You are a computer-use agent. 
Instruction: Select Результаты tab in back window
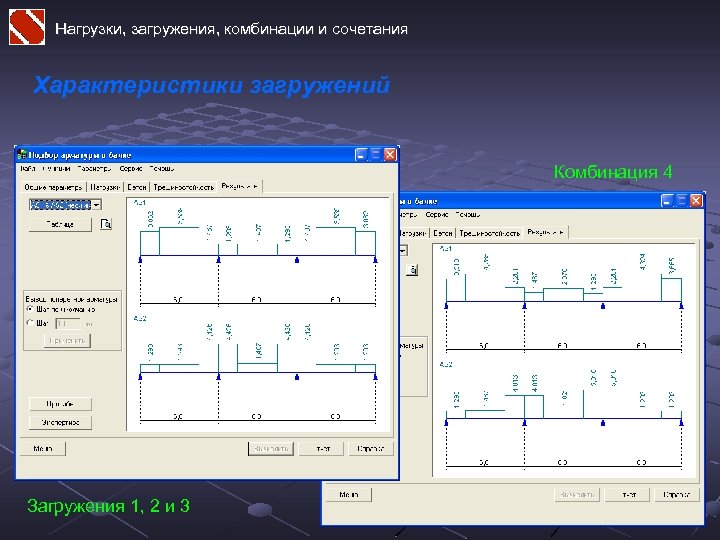[546, 232]
